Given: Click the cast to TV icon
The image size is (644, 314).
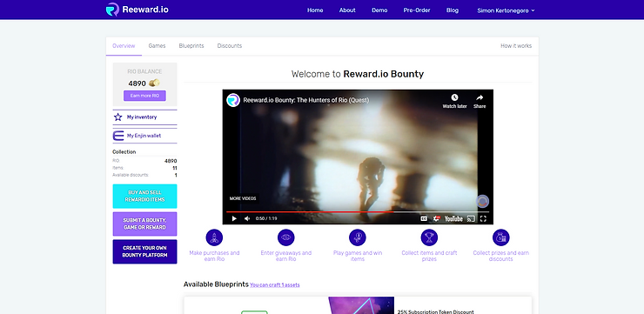Looking at the screenshot, I should pos(471,219).
